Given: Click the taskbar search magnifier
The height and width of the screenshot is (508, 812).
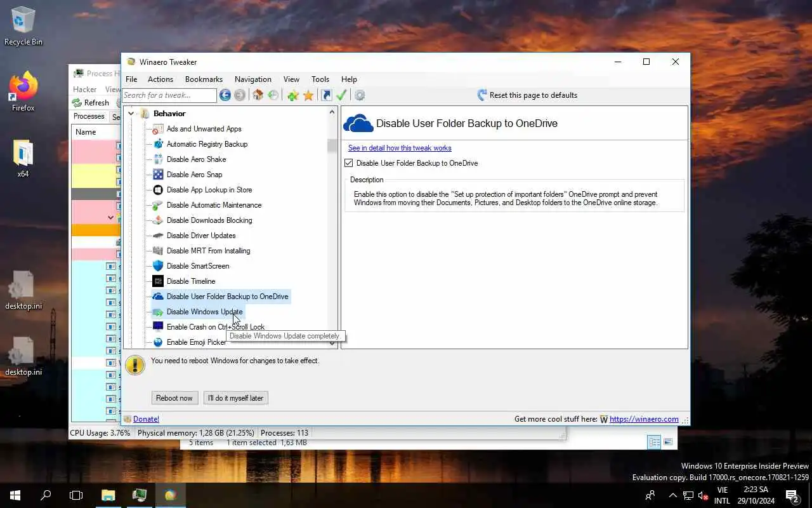Looking at the screenshot, I should coord(46,495).
